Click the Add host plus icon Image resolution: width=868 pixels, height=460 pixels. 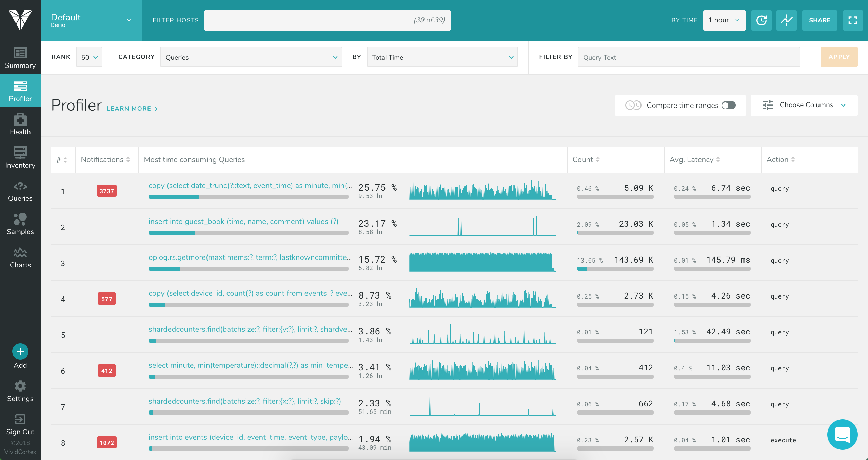[x=20, y=351]
